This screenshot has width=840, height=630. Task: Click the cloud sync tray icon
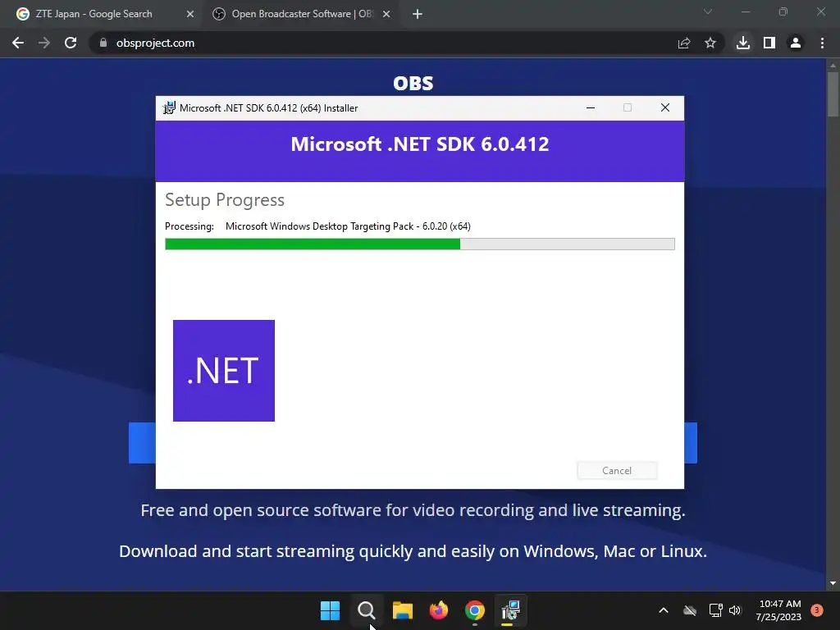(690, 610)
